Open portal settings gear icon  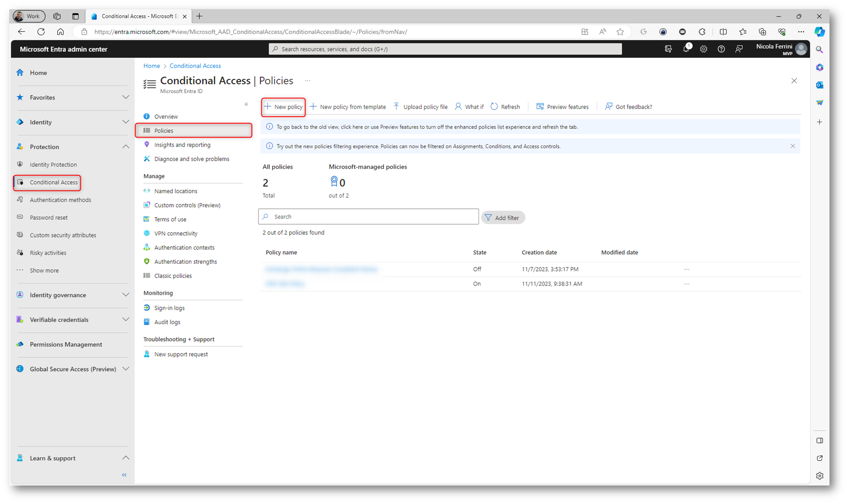tap(703, 49)
